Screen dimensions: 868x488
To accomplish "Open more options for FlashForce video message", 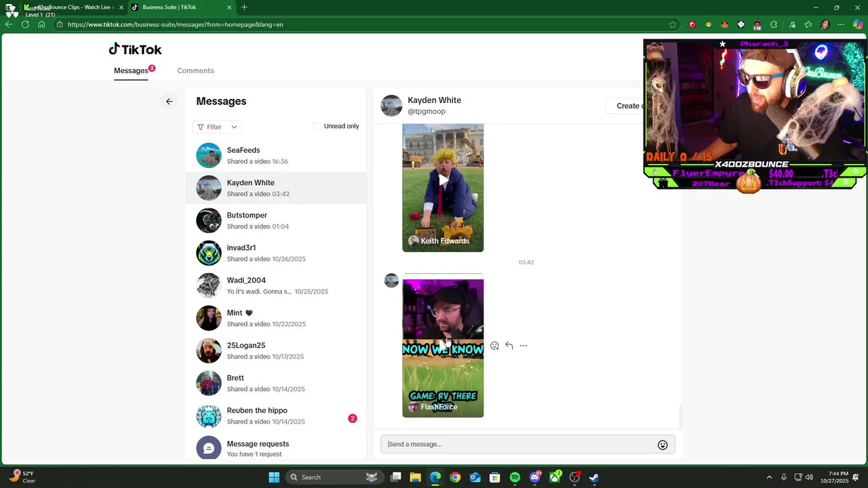I will pyautogui.click(x=524, y=346).
